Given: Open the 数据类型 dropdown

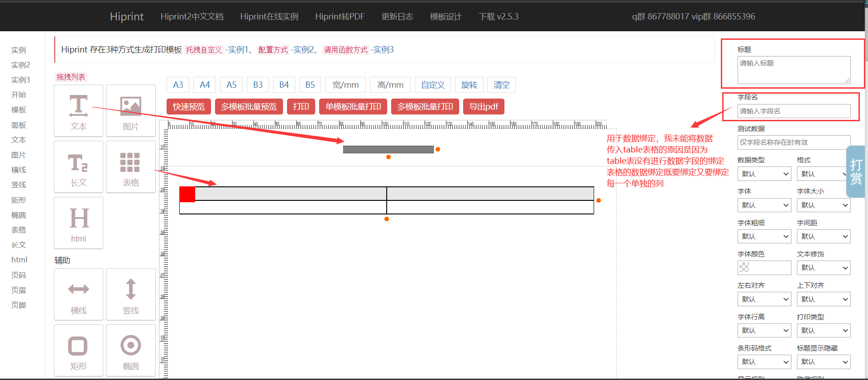Looking at the screenshot, I should (x=764, y=174).
